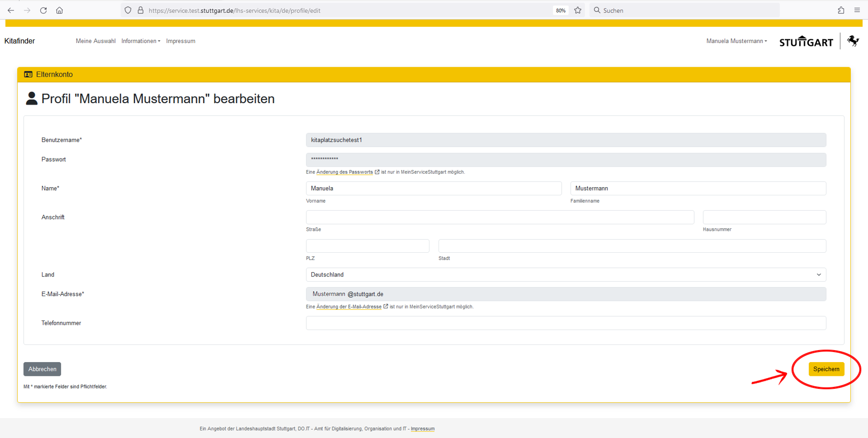
Task: Open Impressum in the top navigation
Action: click(181, 41)
